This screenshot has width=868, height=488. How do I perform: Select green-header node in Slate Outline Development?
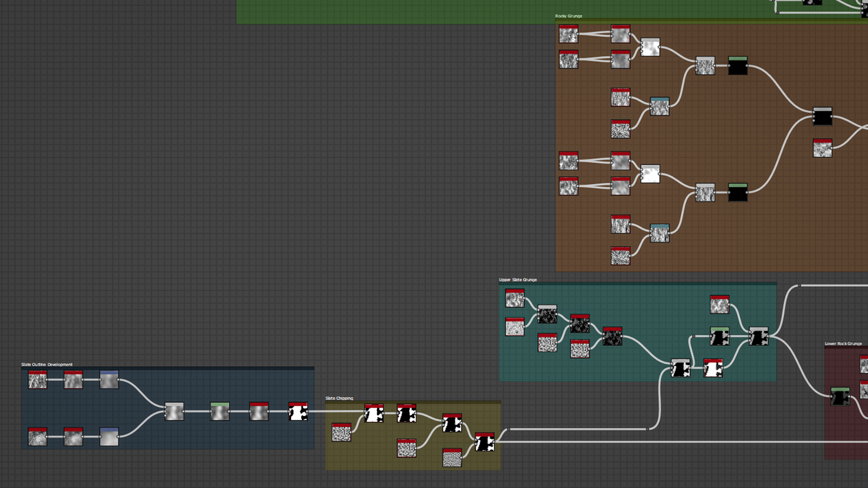[220, 411]
